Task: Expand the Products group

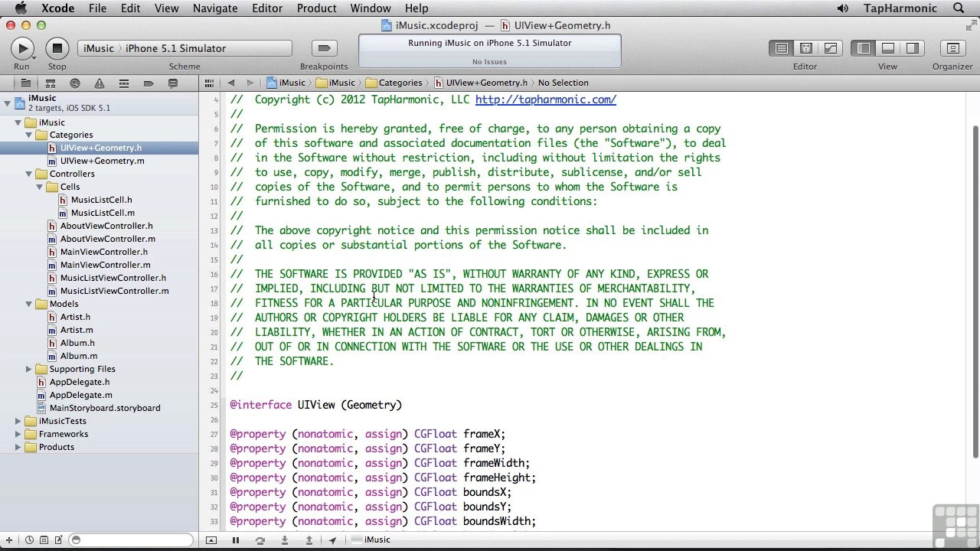Action: pyautogui.click(x=18, y=447)
